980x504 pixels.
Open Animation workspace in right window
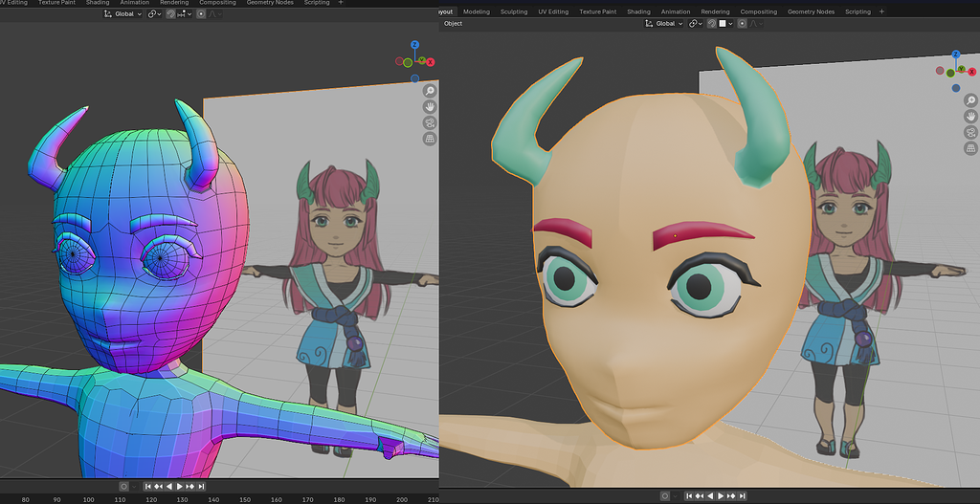pyautogui.click(x=675, y=11)
